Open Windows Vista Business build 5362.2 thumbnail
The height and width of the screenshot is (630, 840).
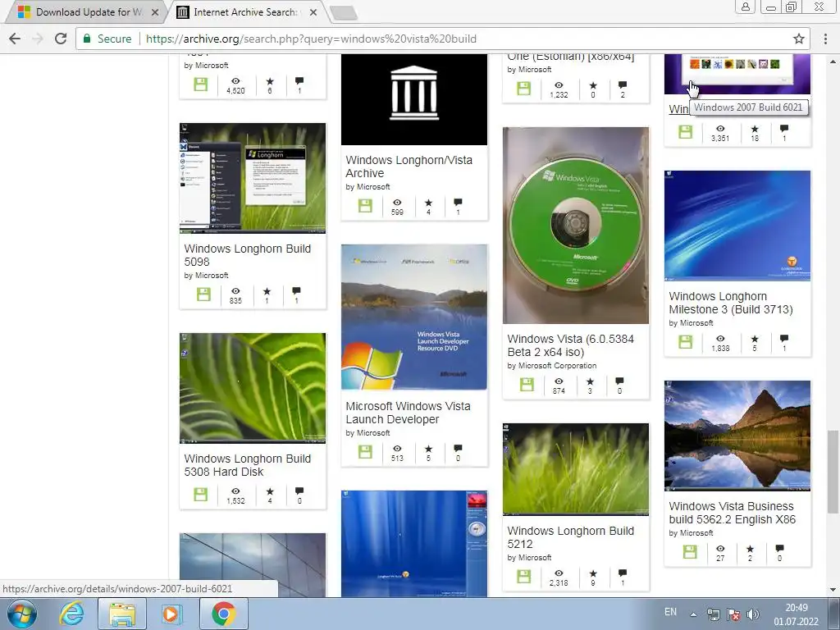click(x=737, y=436)
